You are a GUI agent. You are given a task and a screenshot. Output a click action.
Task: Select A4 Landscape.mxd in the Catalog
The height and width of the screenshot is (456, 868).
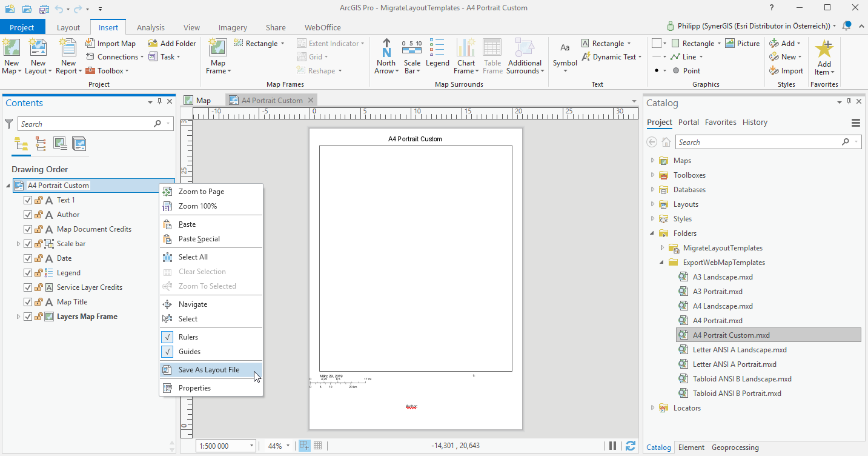tap(724, 306)
